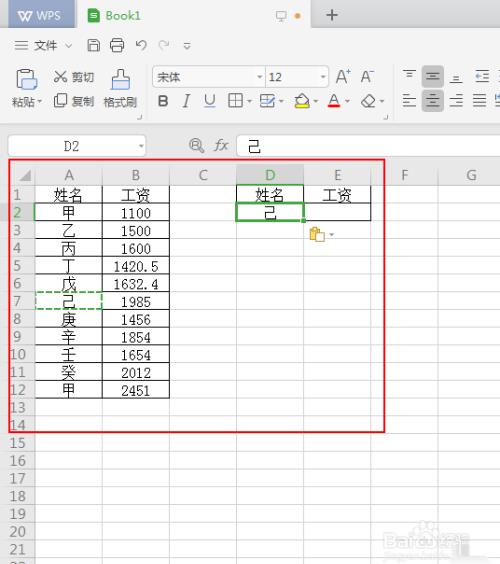Image resolution: width=500 pixels, height=564 pixels.
Task: Toggle Bottom align in ribbon
Action: (x=456, y=77)
